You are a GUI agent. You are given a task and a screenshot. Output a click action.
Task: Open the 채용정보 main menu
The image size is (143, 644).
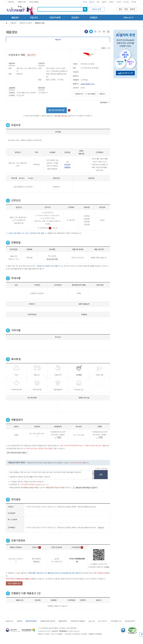pyautogui.click(x=15, y=18)
